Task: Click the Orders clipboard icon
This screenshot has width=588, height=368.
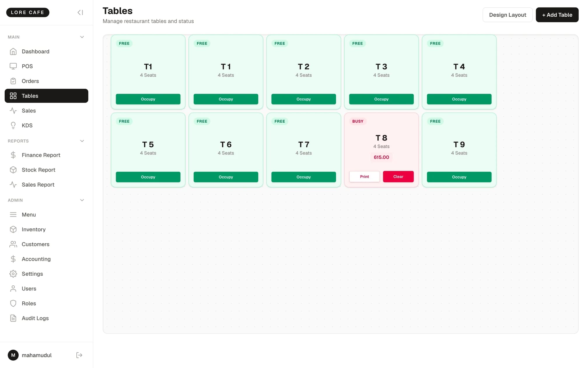Action: pos(13,81)
